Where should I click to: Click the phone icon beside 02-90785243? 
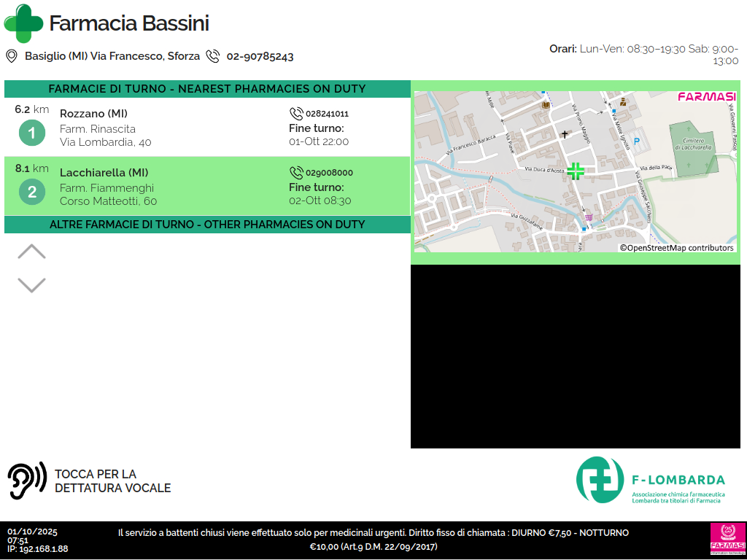(x=212, y=56)
